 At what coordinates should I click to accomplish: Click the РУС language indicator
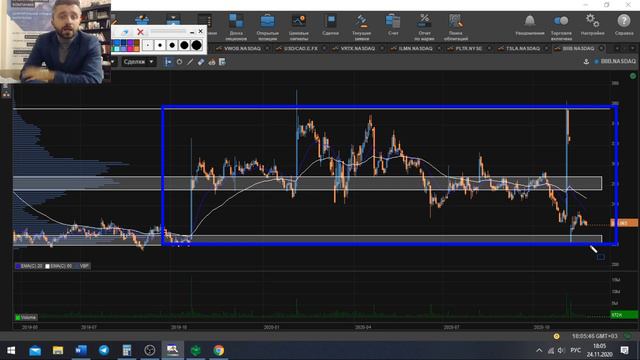point(576,350)
